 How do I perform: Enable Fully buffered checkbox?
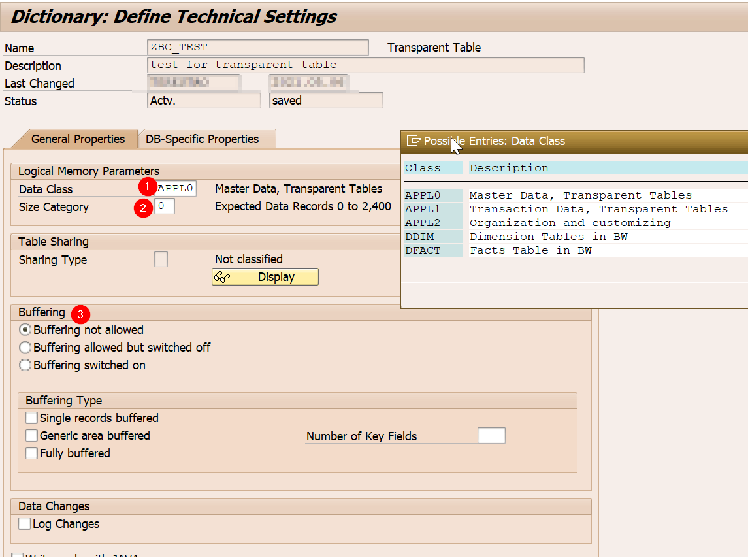[x=31, y=453]
